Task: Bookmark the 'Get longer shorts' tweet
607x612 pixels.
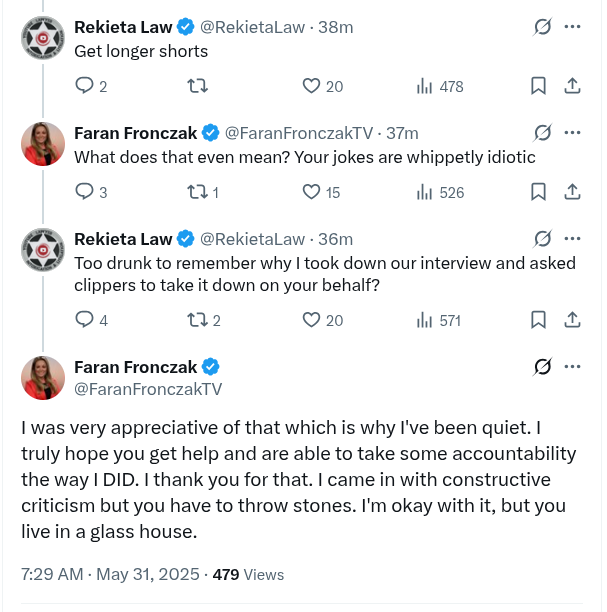Action: click(538, 86)
